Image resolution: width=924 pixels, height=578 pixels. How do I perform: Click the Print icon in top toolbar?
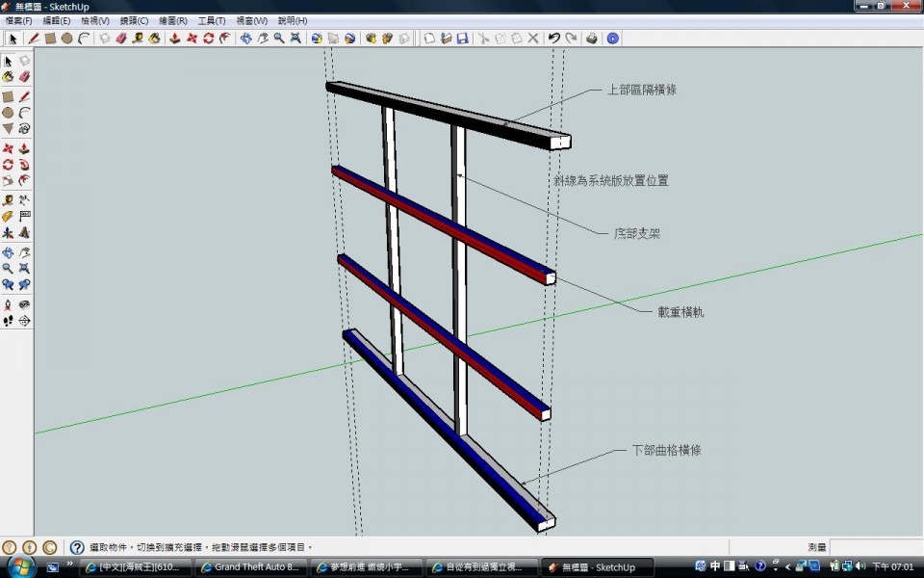[592, 39]
